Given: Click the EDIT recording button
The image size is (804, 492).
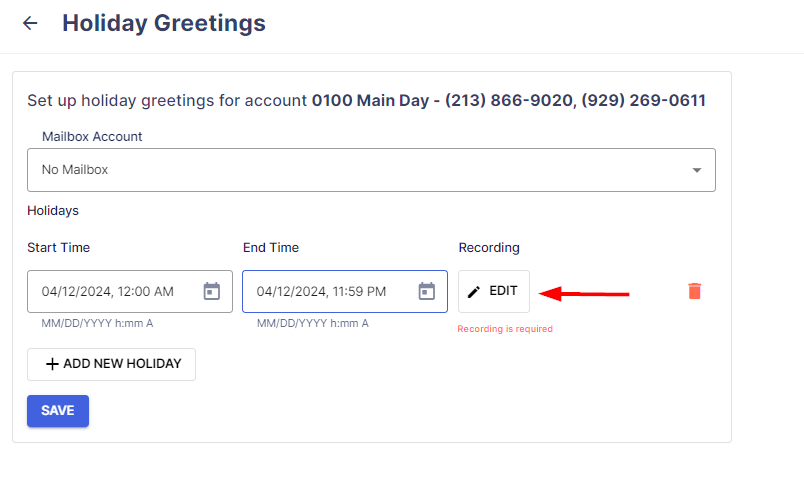Looking at the screenshot, I should pyautogui.click(x=494, y=291).
